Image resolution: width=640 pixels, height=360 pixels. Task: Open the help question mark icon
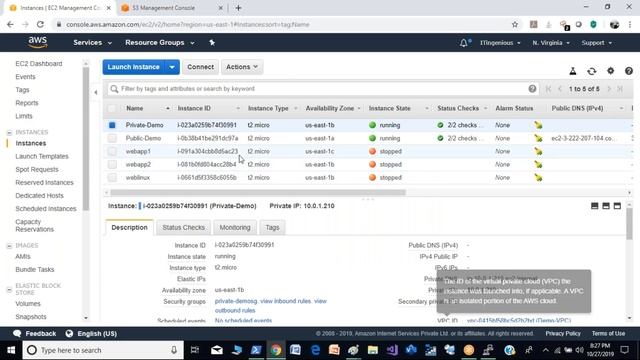pos(629,71)
